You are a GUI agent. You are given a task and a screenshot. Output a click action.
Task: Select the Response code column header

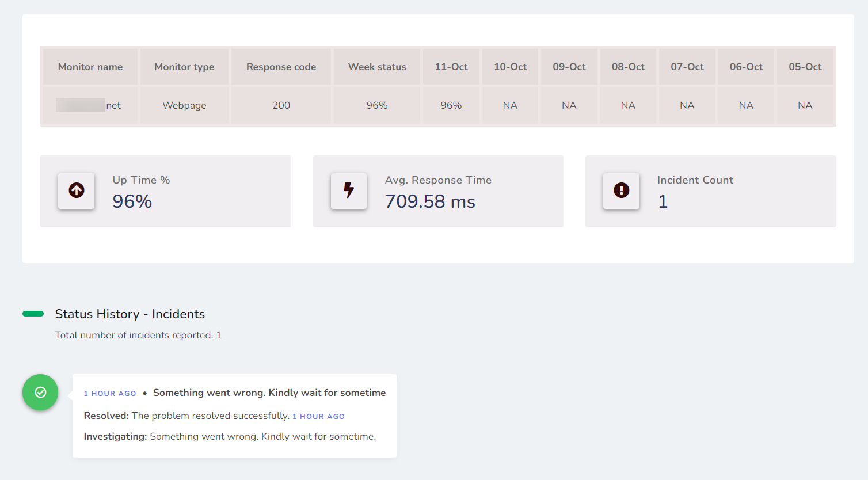pyautogui.click(x=281, y=67)
